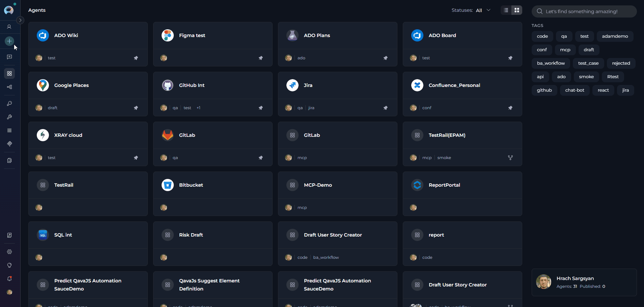Pin the Figma test agent
Screen dimensions: 644x307
click(261, 58)
